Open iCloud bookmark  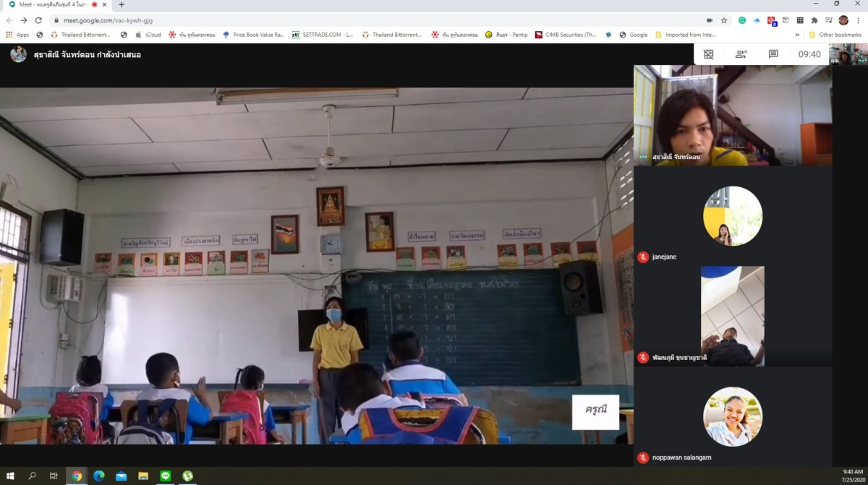148,34
